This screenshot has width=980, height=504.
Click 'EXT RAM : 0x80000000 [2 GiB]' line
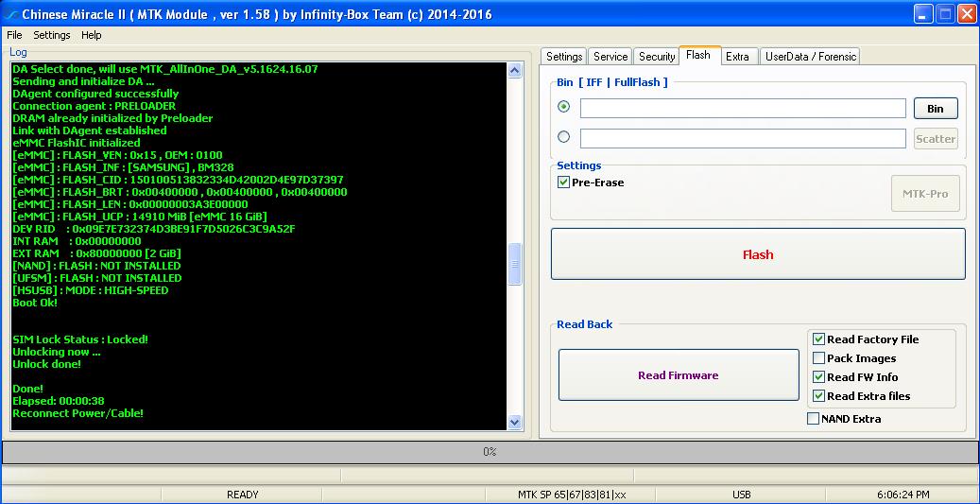tap(97, 253)
